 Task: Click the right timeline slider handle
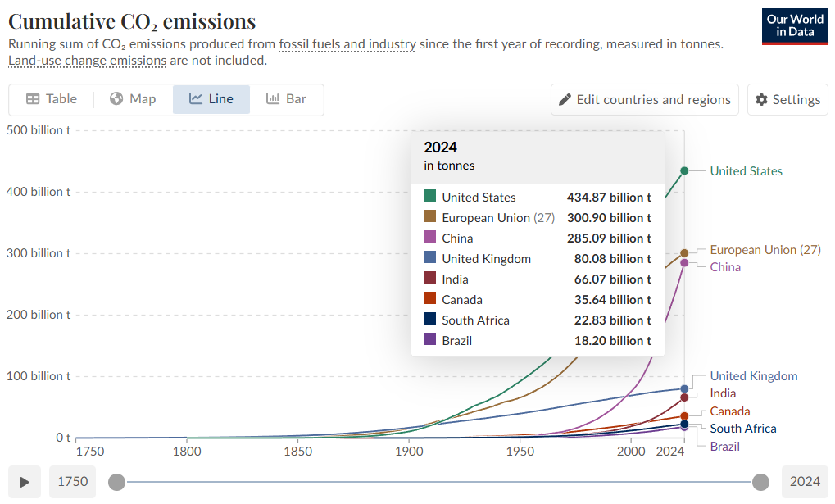pos(761,482)
